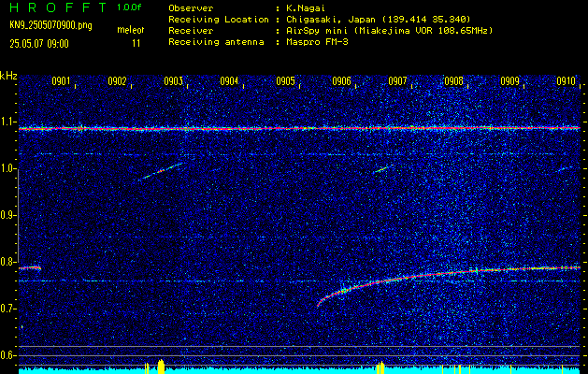The image size is (588, 374).
Task: Select the Chigasaki, Japan location value
Action: click(x=378, y=19)
